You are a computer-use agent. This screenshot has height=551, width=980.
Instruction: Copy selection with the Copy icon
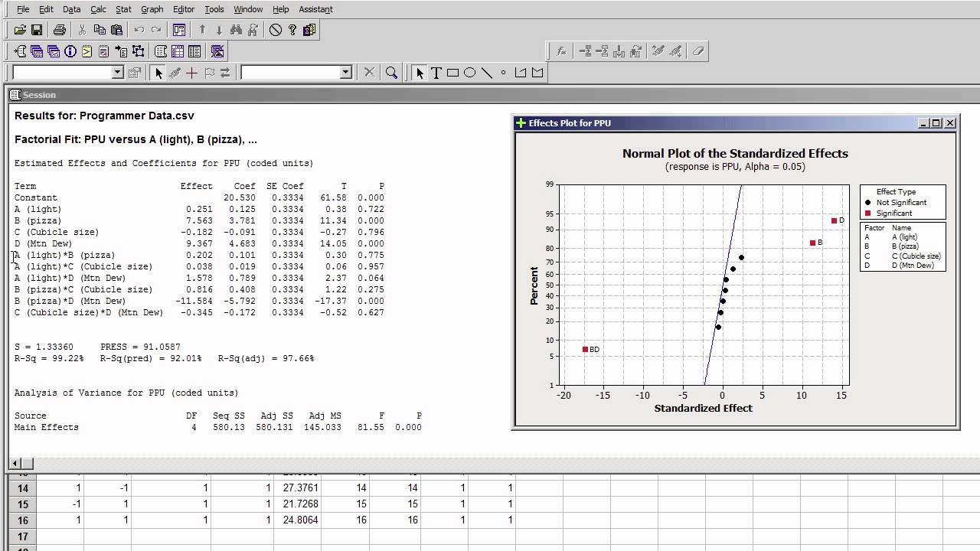click(x=100, y=30)
